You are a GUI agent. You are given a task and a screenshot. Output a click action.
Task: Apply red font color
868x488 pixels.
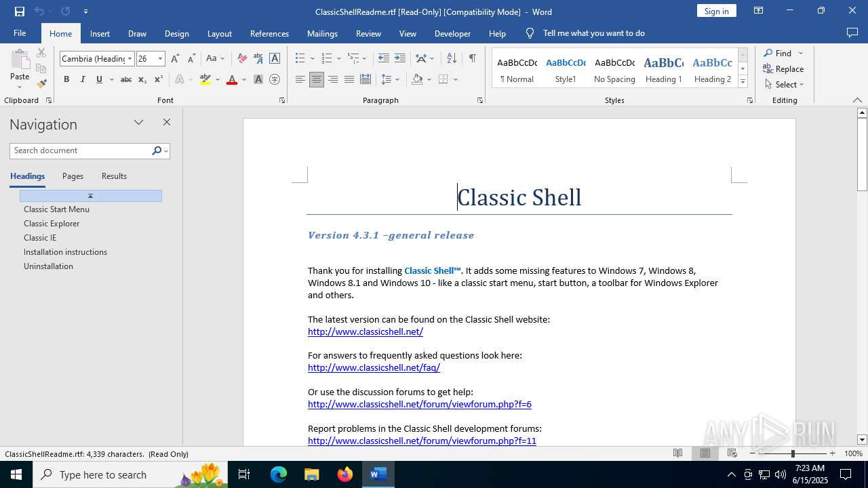point(232,79)
